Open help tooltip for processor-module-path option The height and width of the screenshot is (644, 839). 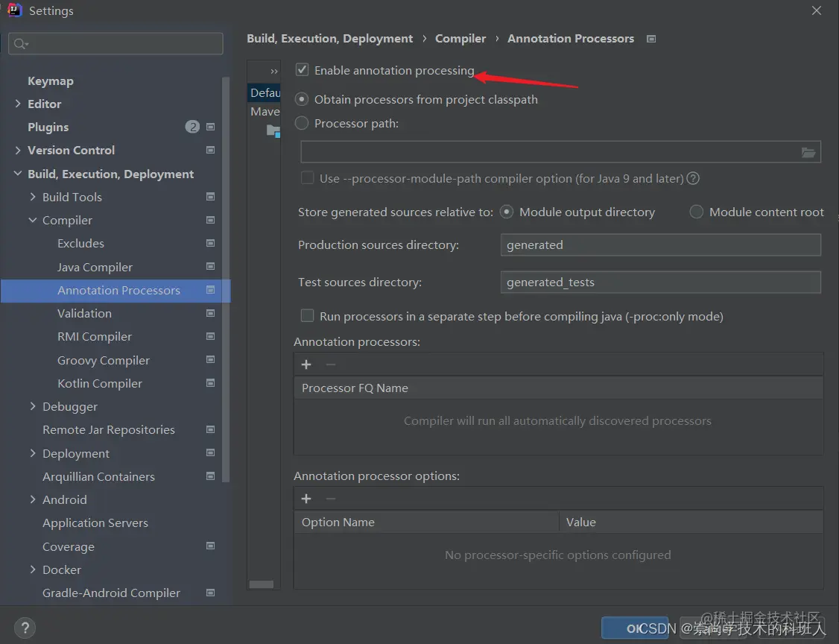(x=693, y=178)
